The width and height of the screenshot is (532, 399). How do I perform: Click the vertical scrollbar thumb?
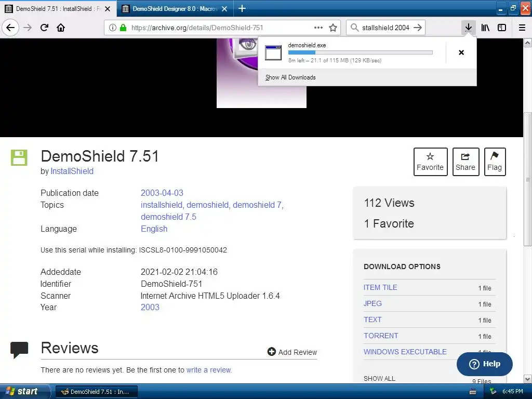528,179
